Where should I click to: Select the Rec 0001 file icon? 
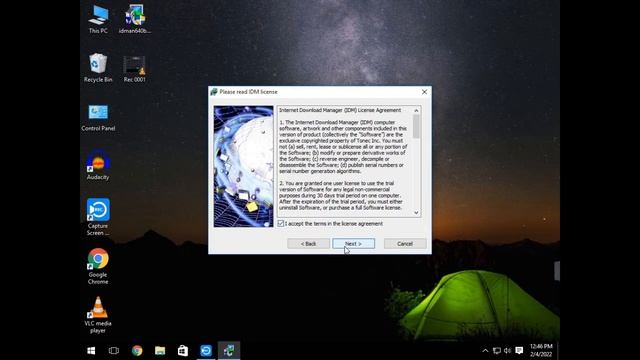pos(134,69)
